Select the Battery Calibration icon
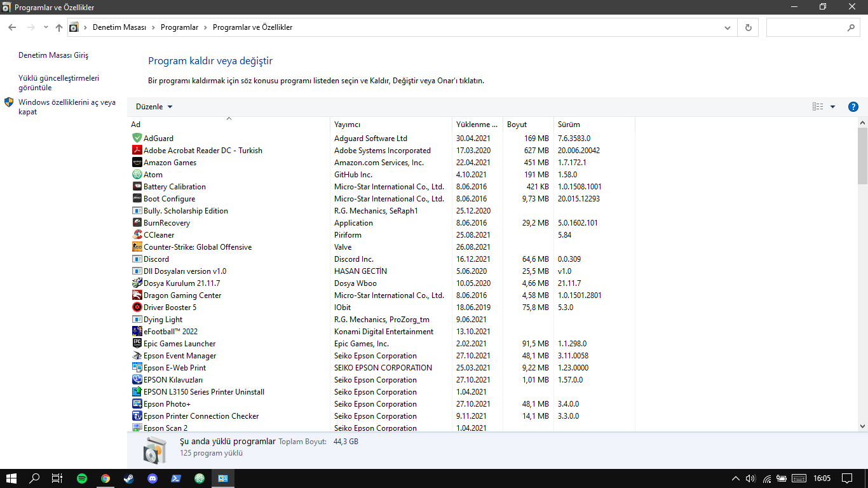Image resolution: width=868 pixels, height=488 pixels. pos(137,186)
